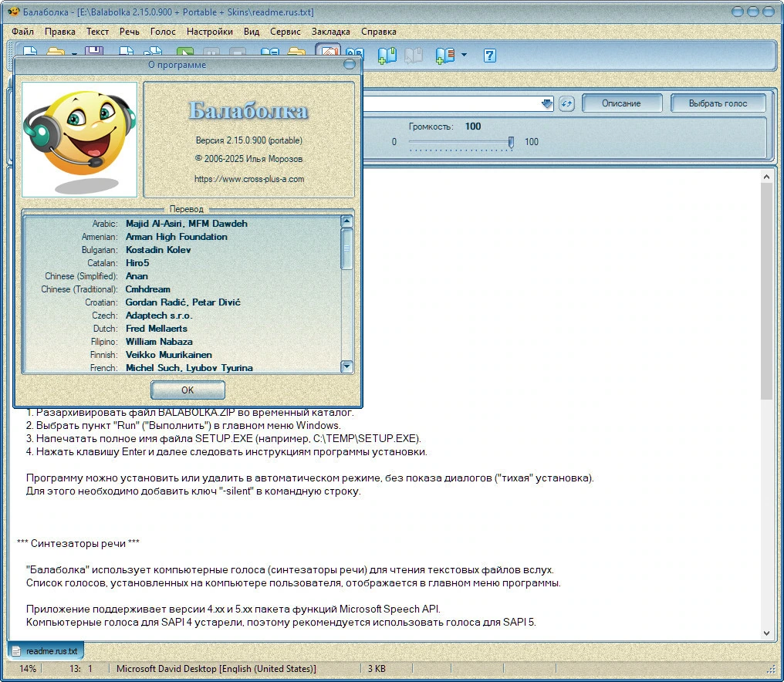The width and height of the screenshot is (784, 682).
Task: Click OK in the about dialog
Action: click(x=188, y=390)
